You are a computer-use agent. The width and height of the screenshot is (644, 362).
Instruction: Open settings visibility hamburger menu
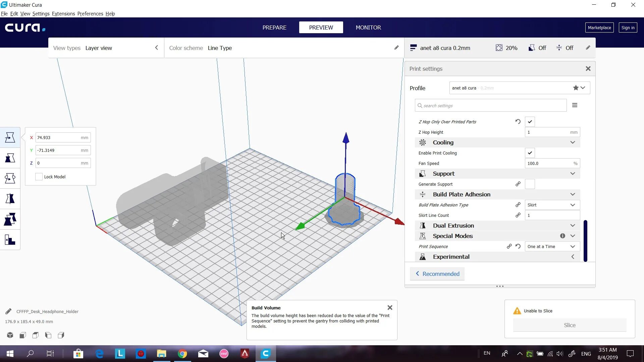575,105
